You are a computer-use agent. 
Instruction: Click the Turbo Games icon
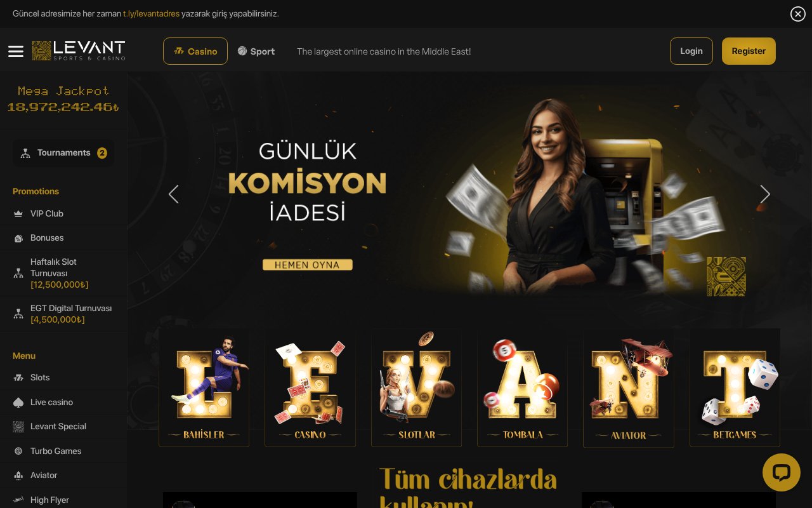tap(18, 451)
